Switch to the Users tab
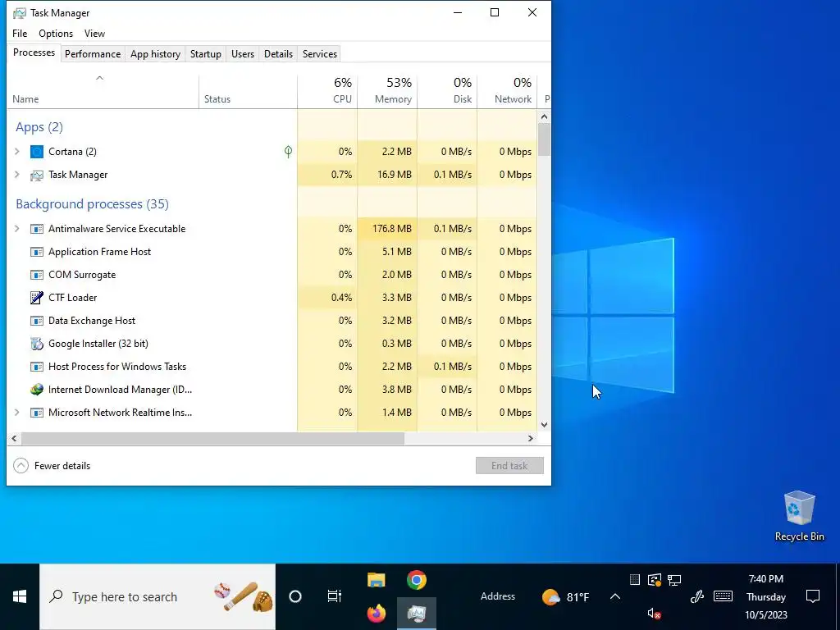Image resolution: width=840 pixels, height=630 pixels. tap(243, 54)
